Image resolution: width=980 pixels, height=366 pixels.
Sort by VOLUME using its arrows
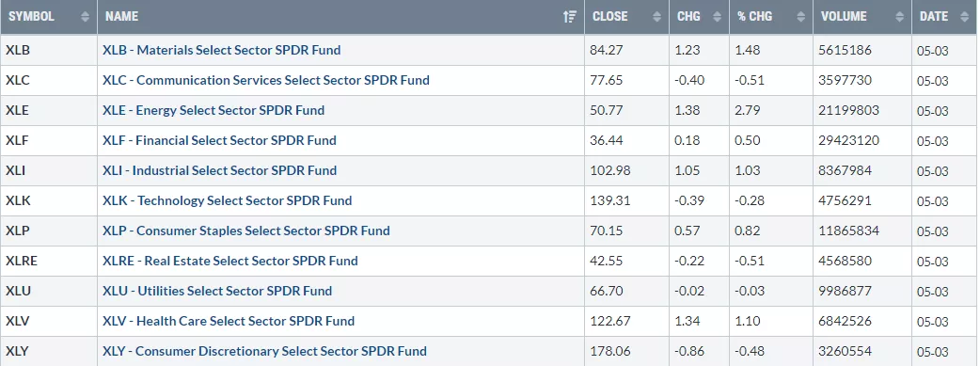(x=899, y=17)
